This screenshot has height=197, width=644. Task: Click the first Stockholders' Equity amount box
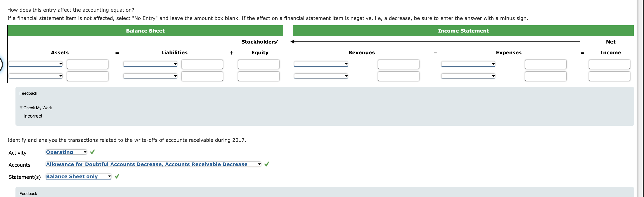point(259,64)
